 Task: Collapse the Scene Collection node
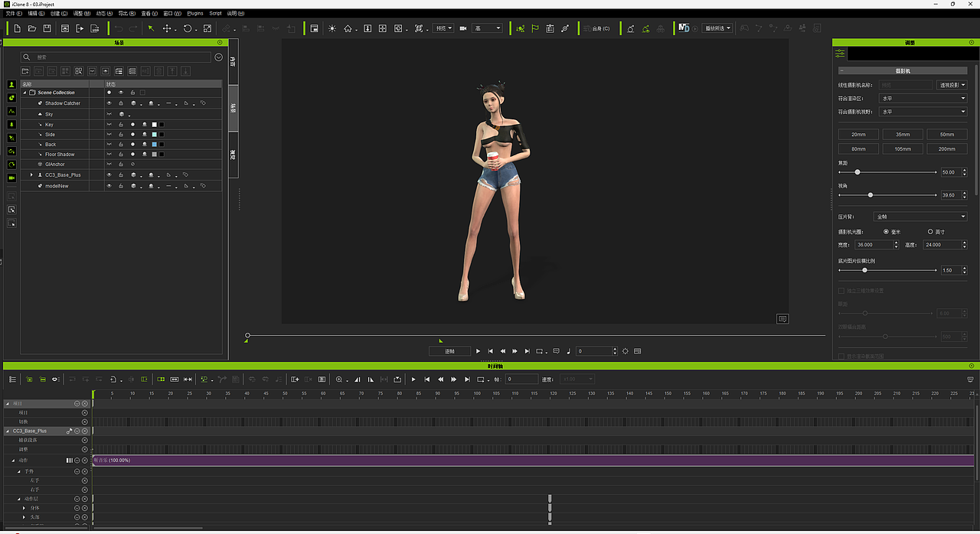point(24,93)
